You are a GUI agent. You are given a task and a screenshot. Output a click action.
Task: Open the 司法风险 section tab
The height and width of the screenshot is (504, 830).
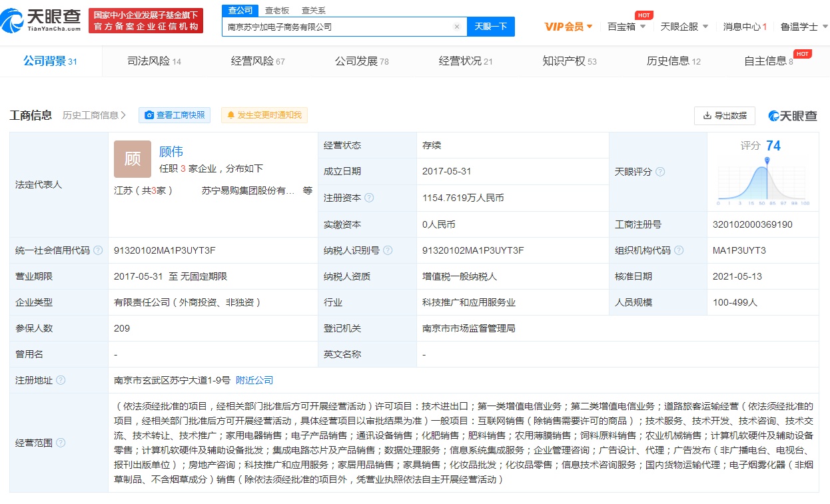(154, 61)
